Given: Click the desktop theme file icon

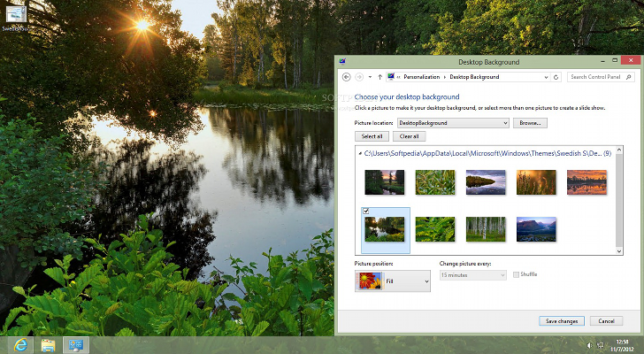Looking at the screenshot, I should [x=16, y=19].
